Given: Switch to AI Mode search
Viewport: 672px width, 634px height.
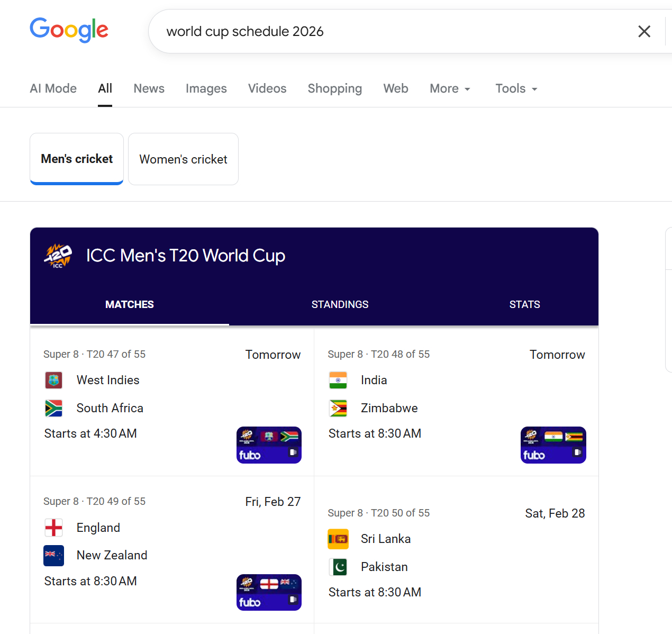Looking at the screenshot, I should (53, 89).
